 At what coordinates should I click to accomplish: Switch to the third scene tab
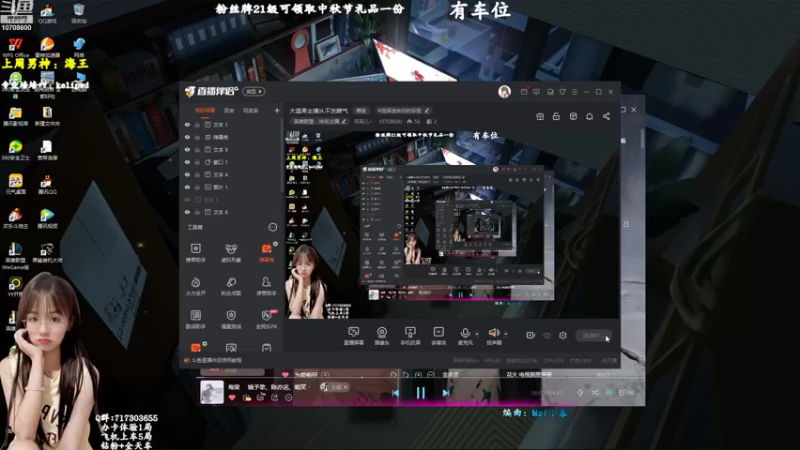[x=251, y=110]
